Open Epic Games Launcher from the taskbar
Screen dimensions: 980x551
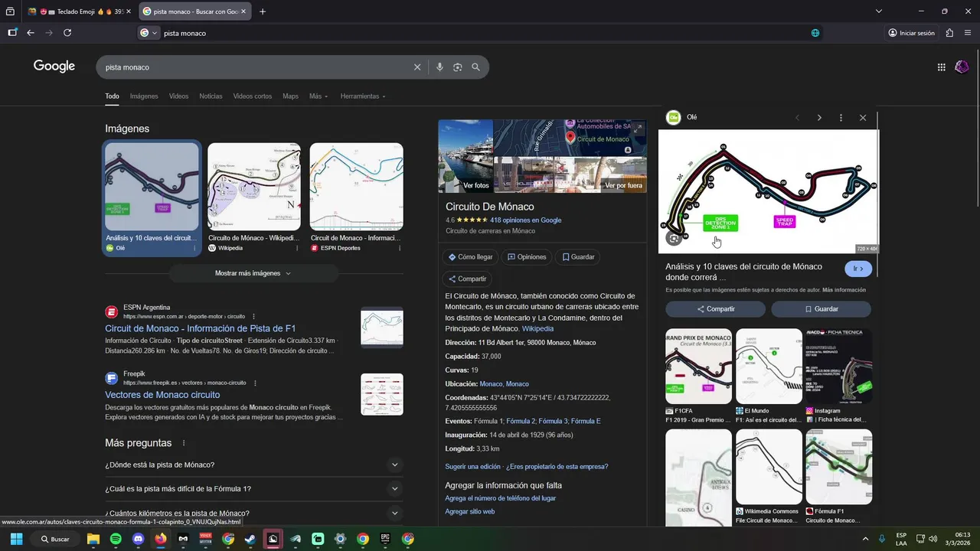pos(385,539)
